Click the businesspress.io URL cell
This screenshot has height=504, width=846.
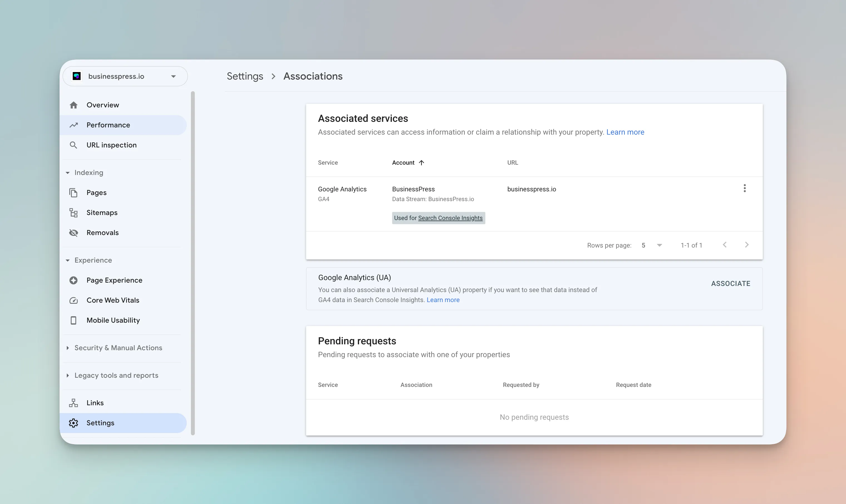pos(532,189)
